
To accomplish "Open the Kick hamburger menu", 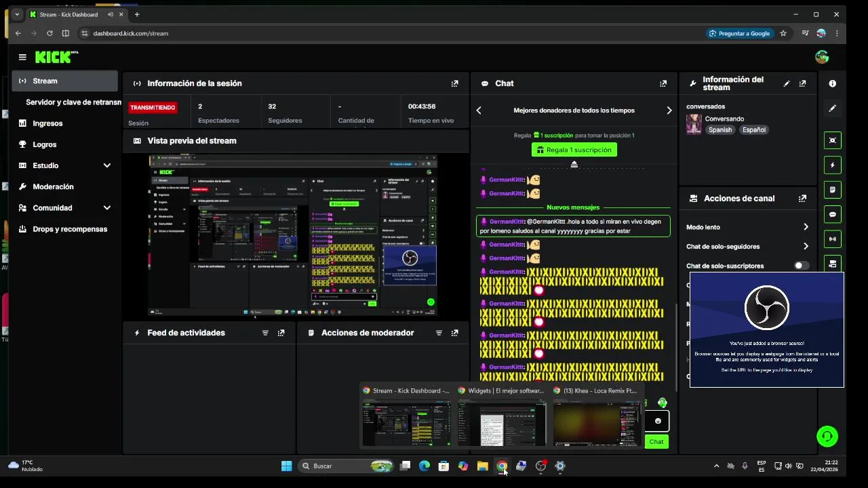I will [x=22, y=58].
